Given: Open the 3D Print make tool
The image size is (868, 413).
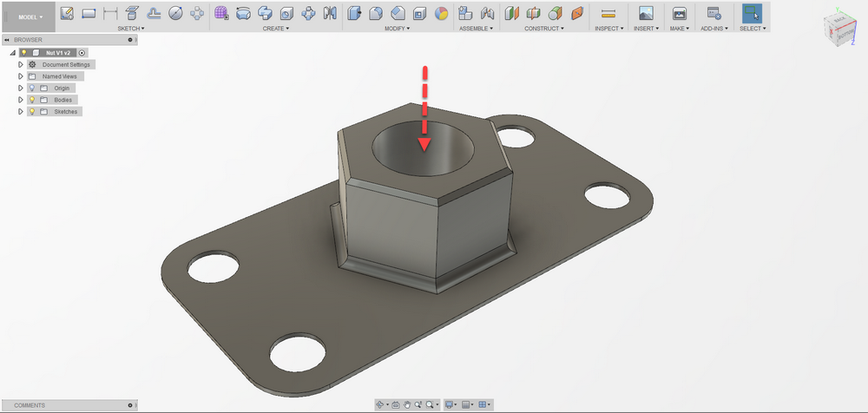Looking at the screenshot, I should click(680, 13).
